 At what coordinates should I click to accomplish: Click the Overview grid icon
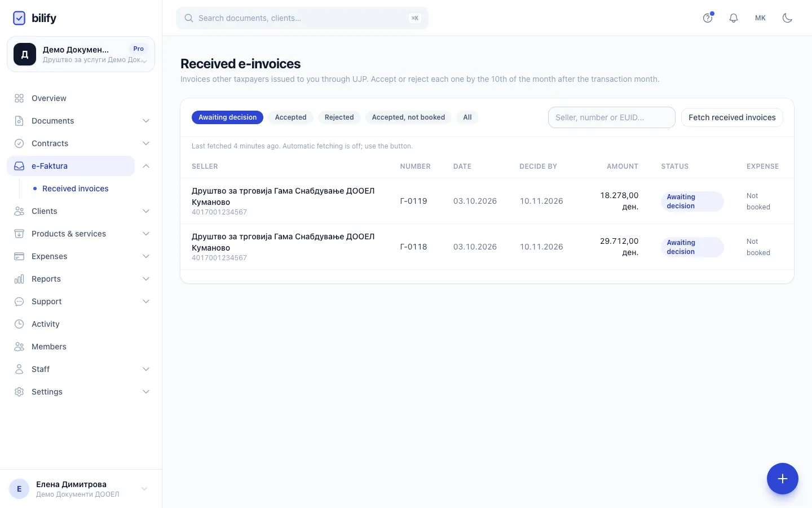[19, 98]
